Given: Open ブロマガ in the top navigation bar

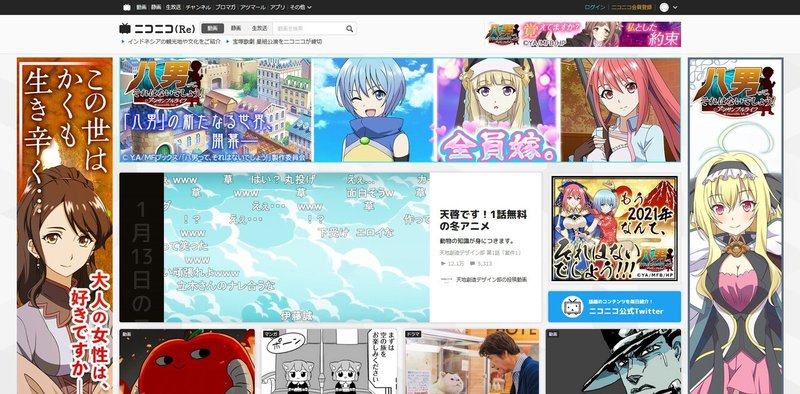Looking at the screenshot, I should (225, 7).
